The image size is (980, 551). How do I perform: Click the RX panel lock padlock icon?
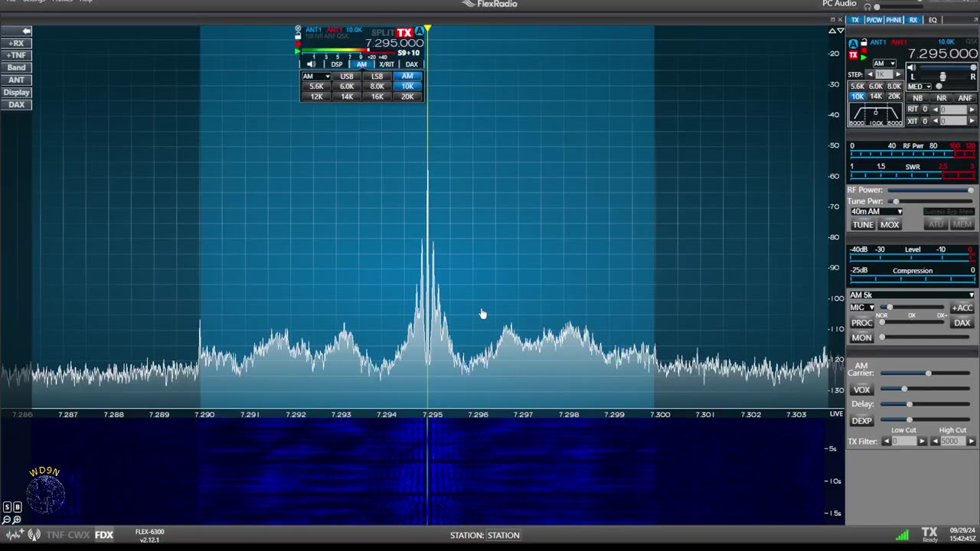tap(864, 43)
